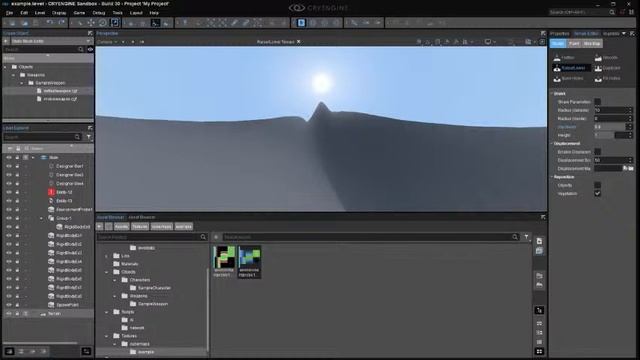
Task: Open the Tools menu
Action: click(118, 13)
